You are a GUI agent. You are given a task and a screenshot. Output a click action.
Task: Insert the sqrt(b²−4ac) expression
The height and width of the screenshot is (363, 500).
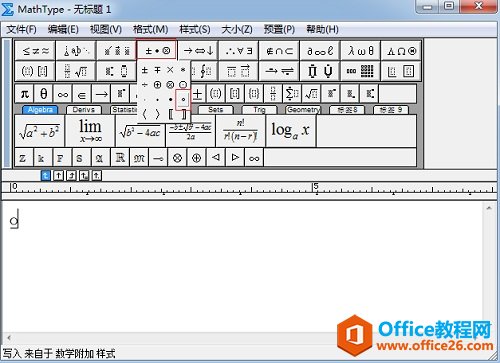pyautogui.click(x=140, y=131)
